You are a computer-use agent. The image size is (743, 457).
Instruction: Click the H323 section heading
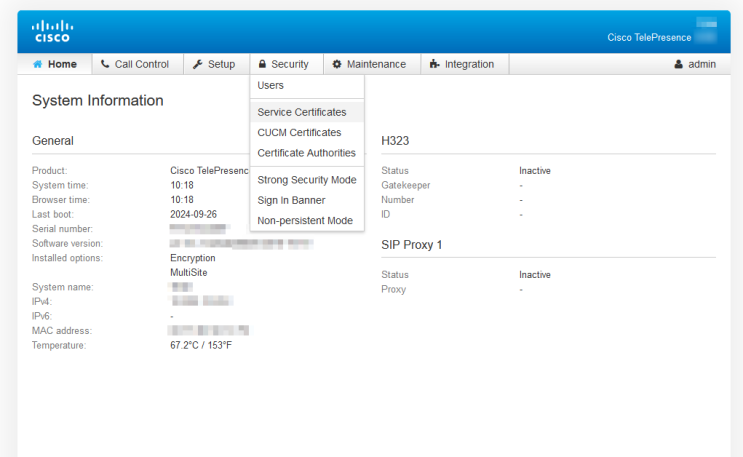(x=395, y=141)
